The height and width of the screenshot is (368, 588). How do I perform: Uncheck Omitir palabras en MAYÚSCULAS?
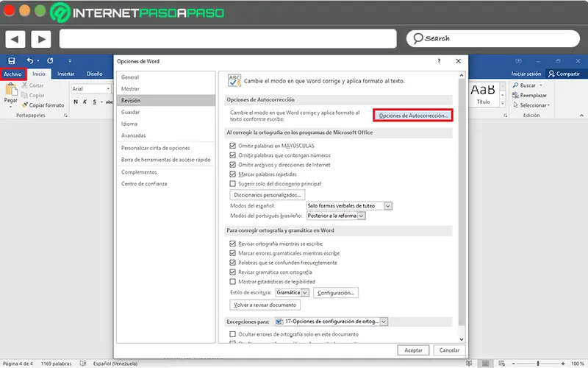tap(232, 146)
